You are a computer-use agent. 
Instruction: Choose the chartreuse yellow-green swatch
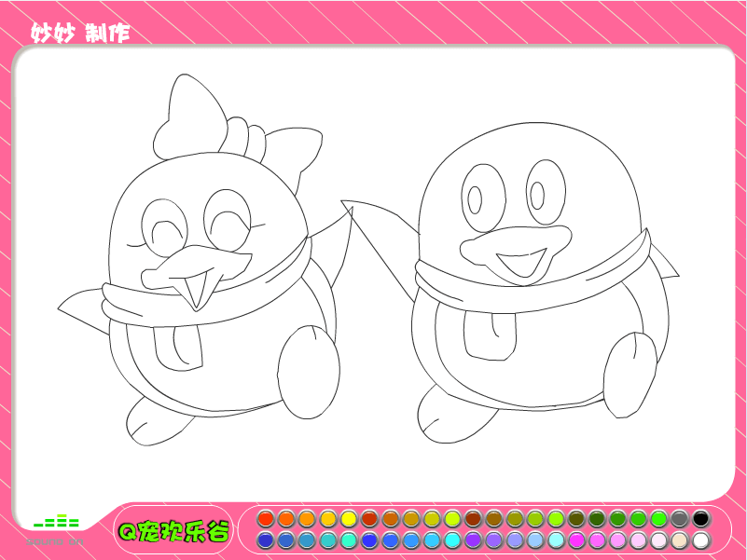[452, 519]
